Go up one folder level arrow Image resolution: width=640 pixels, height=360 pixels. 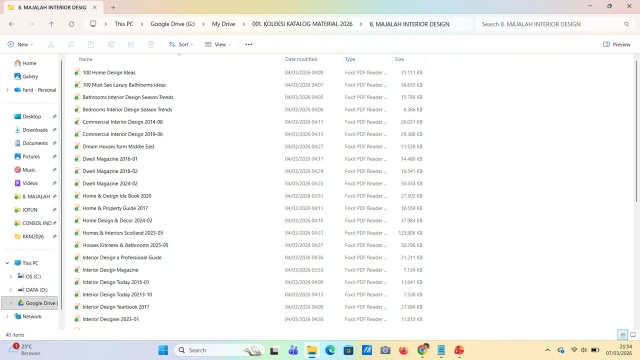tap(51, 24)
